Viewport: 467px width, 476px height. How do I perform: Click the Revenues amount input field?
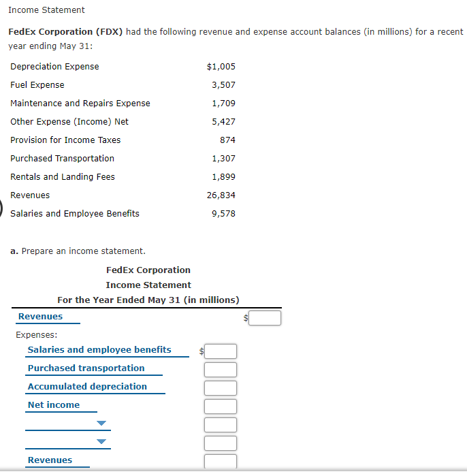[x=265, y=318]
